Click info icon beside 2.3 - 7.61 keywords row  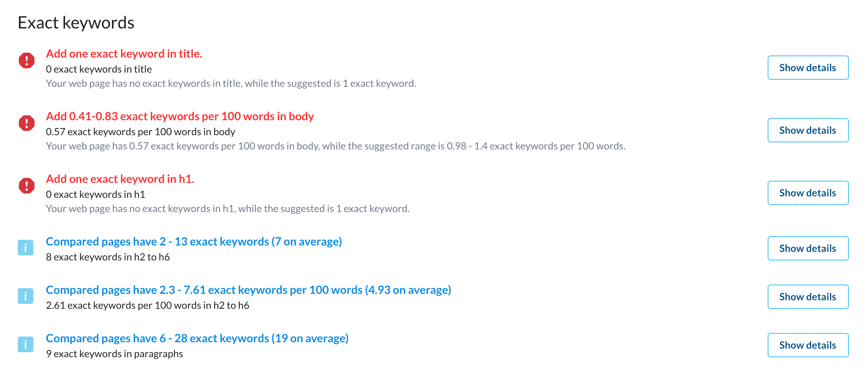click(x=26, y=296)
